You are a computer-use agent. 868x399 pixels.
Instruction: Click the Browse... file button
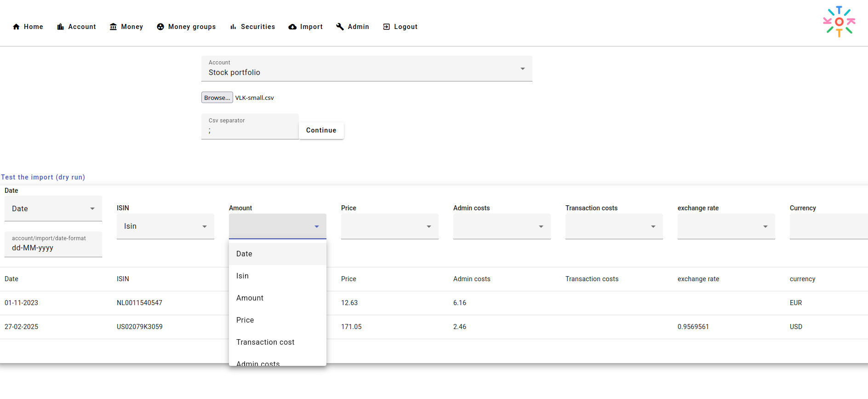pos(217,98)
